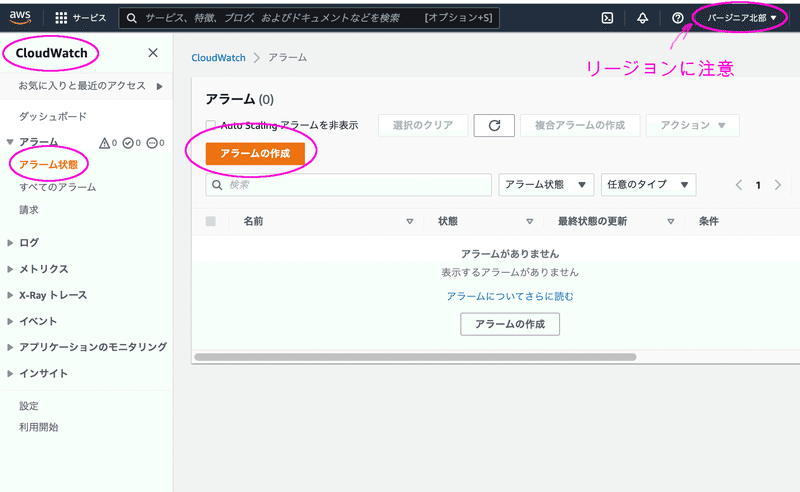Click the horizontal scrollbar under the table
The width and height of the screenshot is (800, 492).
click(415, 357)
